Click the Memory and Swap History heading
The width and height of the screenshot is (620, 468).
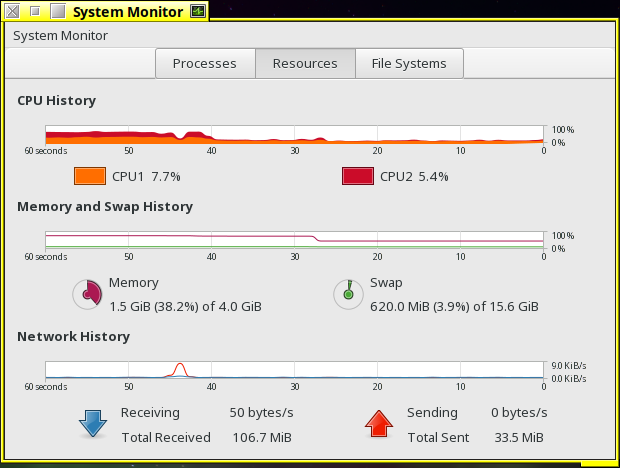point(105,206)
